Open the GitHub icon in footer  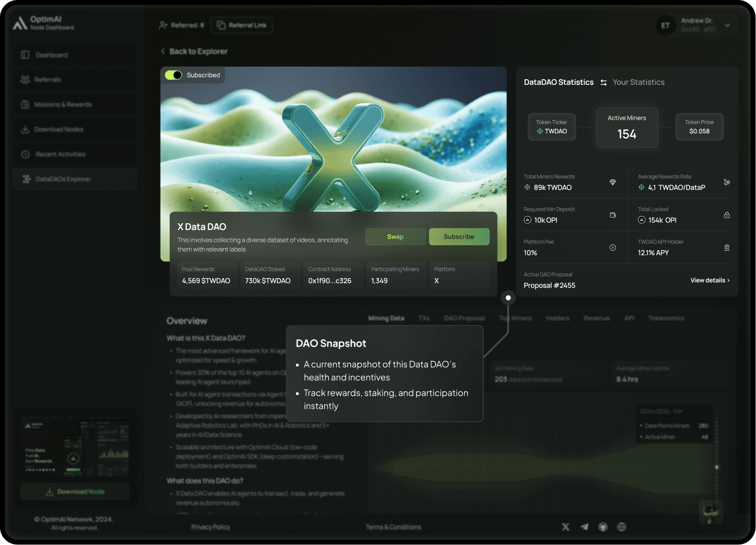click(603, 526)
